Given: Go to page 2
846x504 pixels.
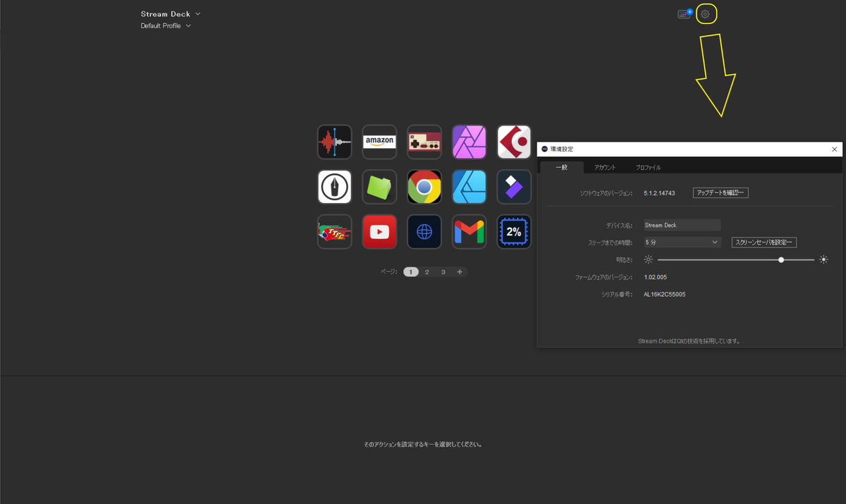Looking at the screenshot, I should (x=427, y=272).
